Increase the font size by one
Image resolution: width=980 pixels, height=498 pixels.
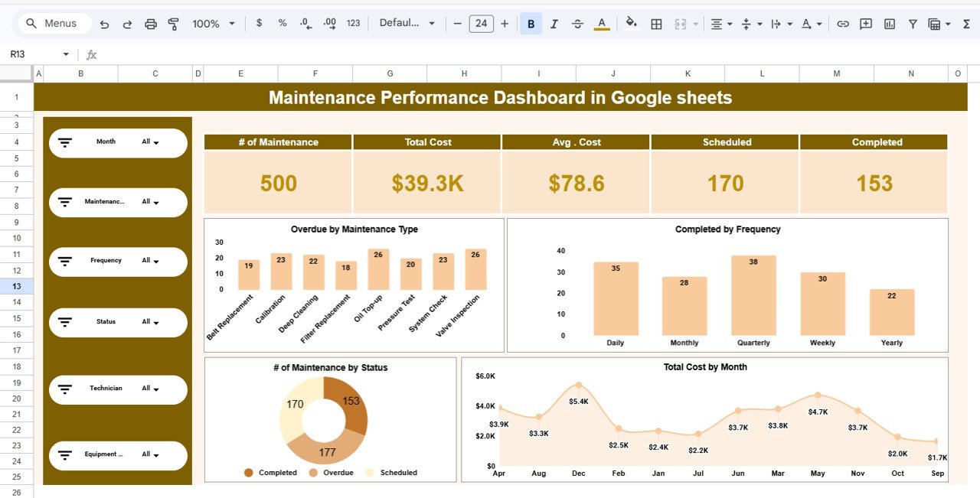coord(505,24)
